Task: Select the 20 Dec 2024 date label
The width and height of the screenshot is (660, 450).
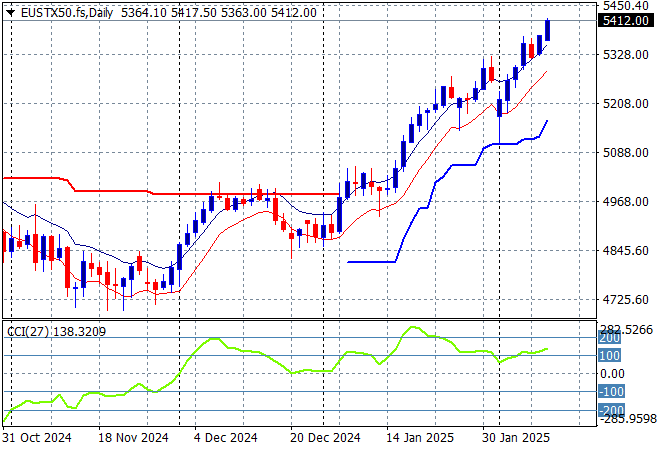Action: tap(325, 438)
